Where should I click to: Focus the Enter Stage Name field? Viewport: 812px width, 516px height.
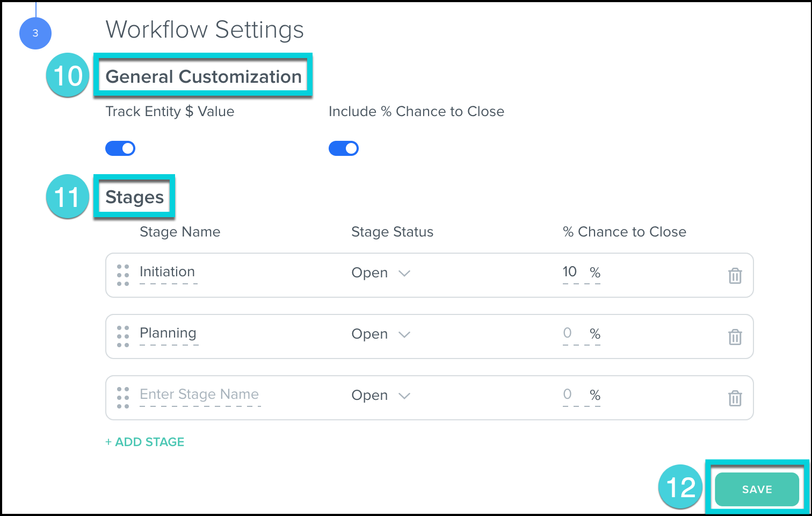pos(200,395)
